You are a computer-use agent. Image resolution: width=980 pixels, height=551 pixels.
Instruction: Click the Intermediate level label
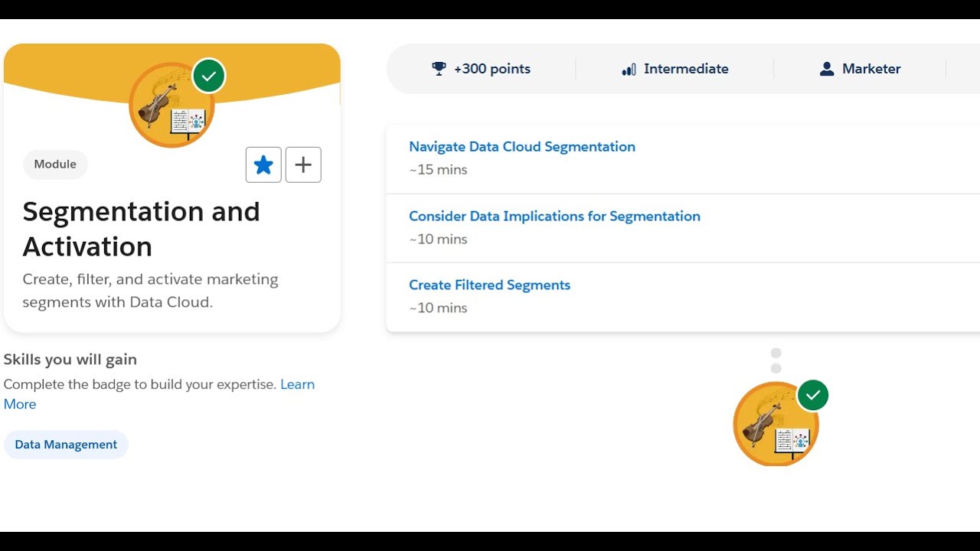[x=686, y=69]
